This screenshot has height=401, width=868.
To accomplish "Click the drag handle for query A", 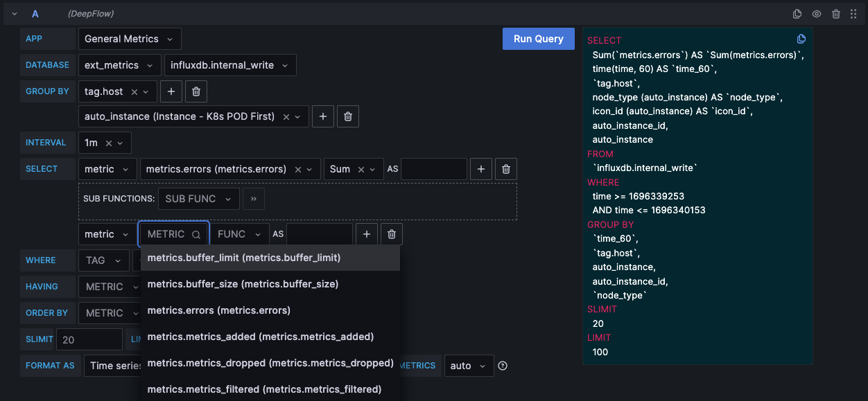I will pyautogui.click(x=853, y=14).
